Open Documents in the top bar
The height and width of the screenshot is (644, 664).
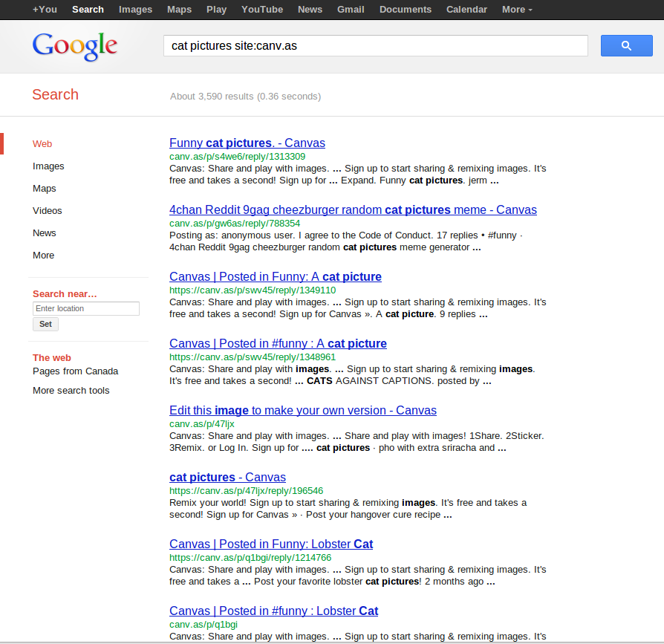(406, 10)
